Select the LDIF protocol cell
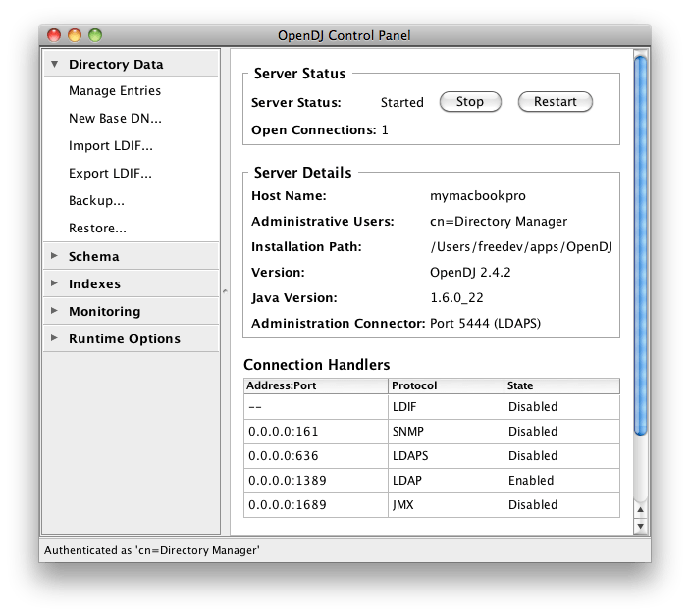This screenshot has width=690, height=616. pyautogui.click(x=446, y=407)
